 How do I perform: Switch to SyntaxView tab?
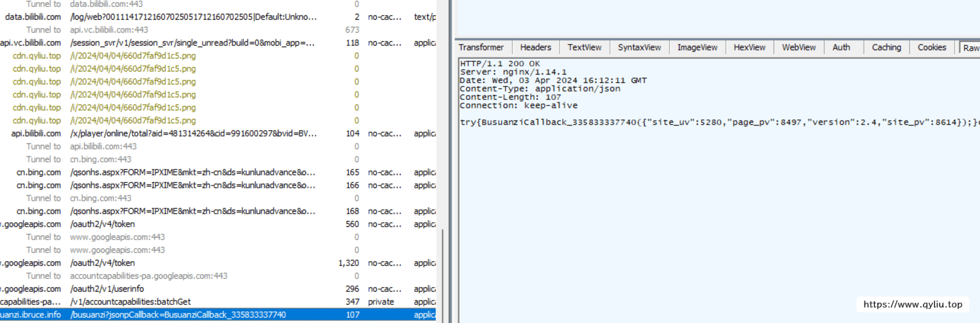(x=639, y=47)
